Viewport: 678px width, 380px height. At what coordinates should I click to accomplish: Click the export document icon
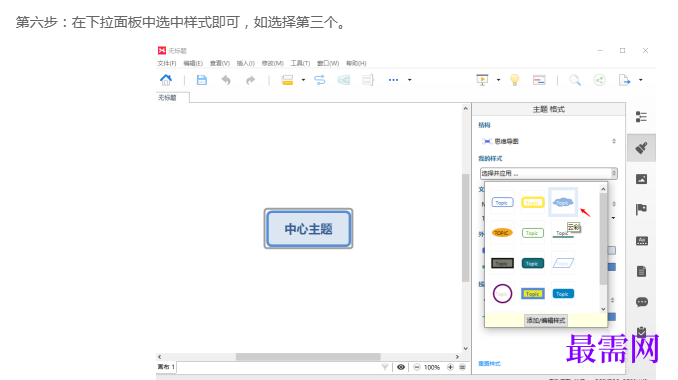coord(624,80)
